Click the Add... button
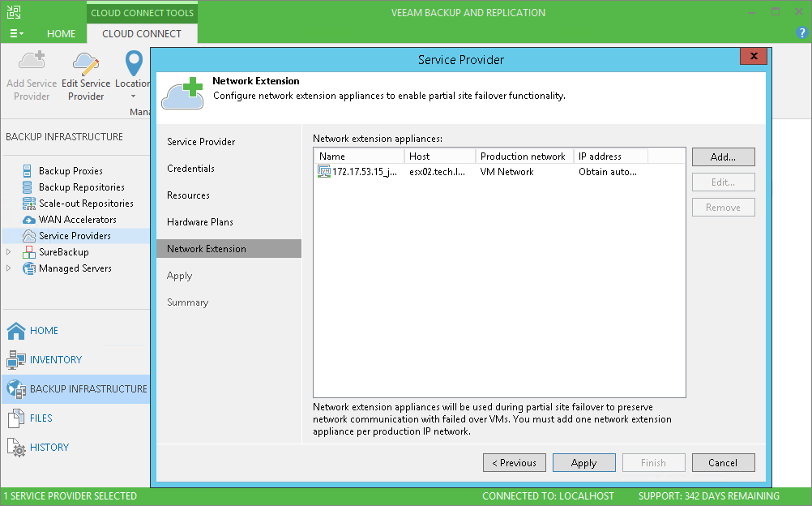Image resolution: width=812 pixels, height=506 pixels. (x=723, y=157)
